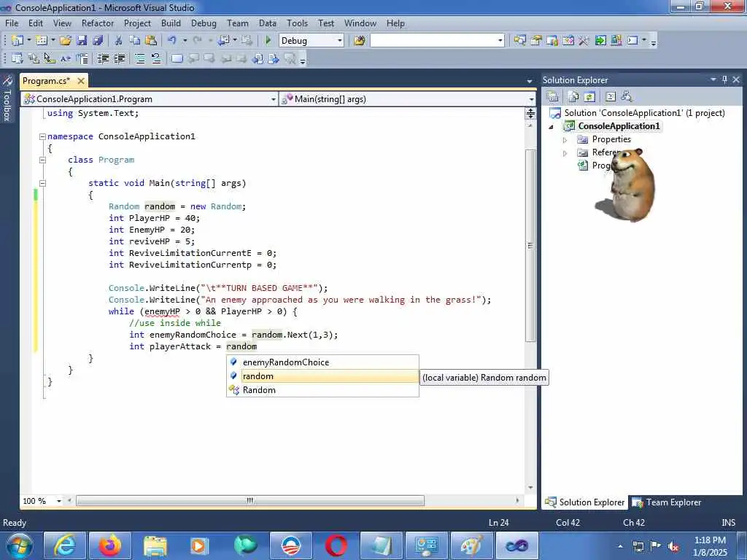
Task: Select the Solution Explorer bottom tab
Action: [585, 502]
